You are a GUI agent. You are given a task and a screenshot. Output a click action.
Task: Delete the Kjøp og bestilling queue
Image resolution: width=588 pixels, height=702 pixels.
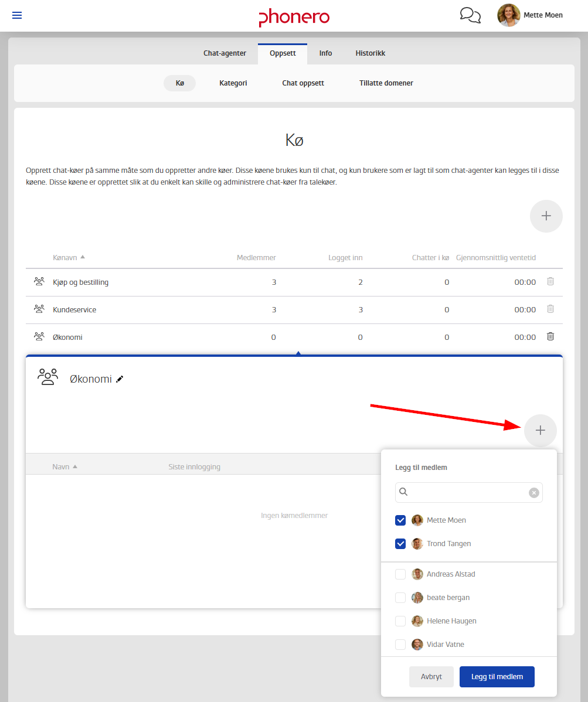point(550,281)
